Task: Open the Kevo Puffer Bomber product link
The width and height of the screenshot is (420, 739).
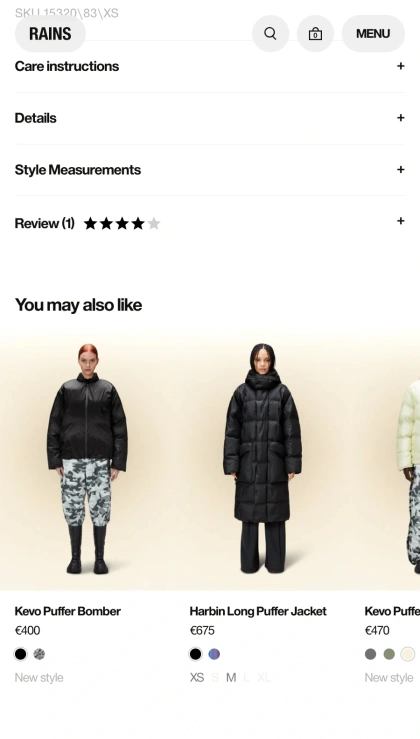Action: click(x=68, y=611)
